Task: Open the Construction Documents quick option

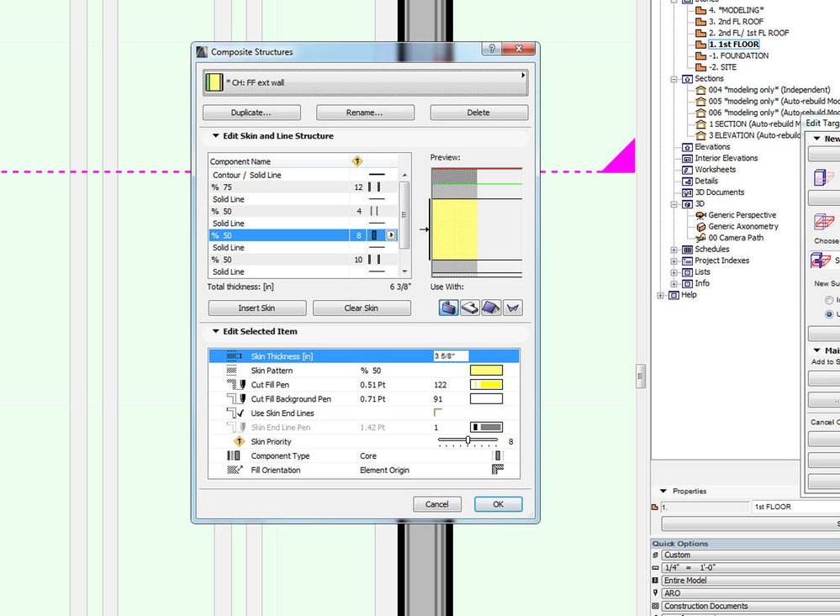Action: [750, 607]
